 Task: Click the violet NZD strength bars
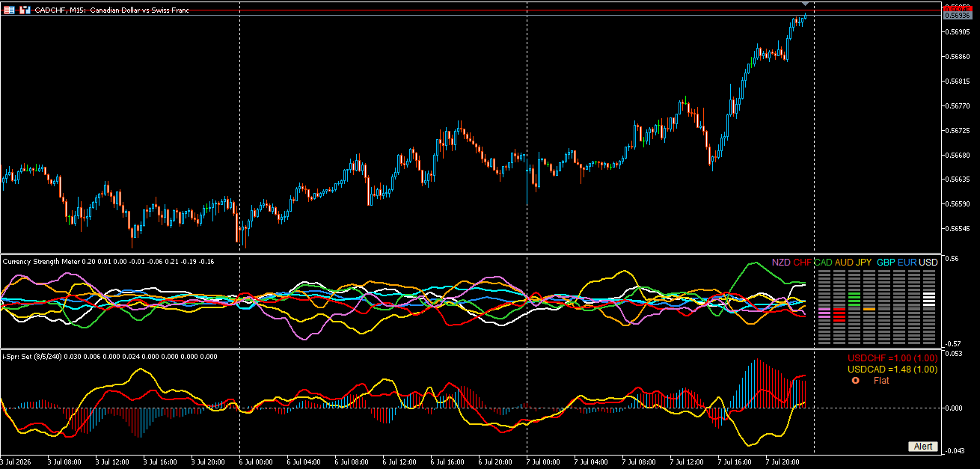pyautogui.click(x=824, y=313)
